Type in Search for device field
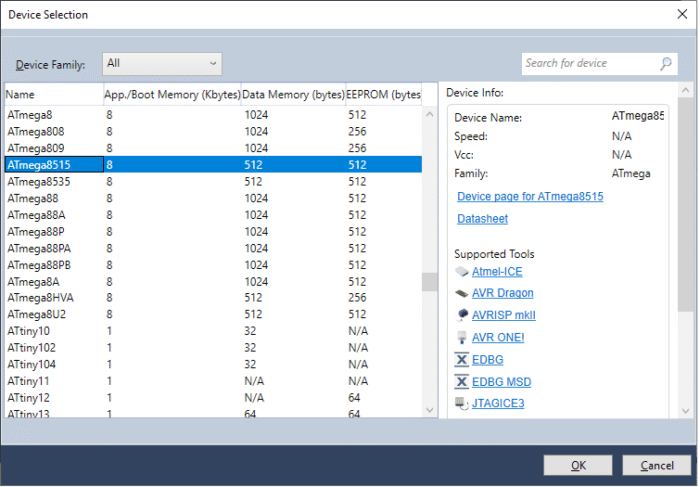The height and width of the screenshot is (487, 700). coord(588,63)
